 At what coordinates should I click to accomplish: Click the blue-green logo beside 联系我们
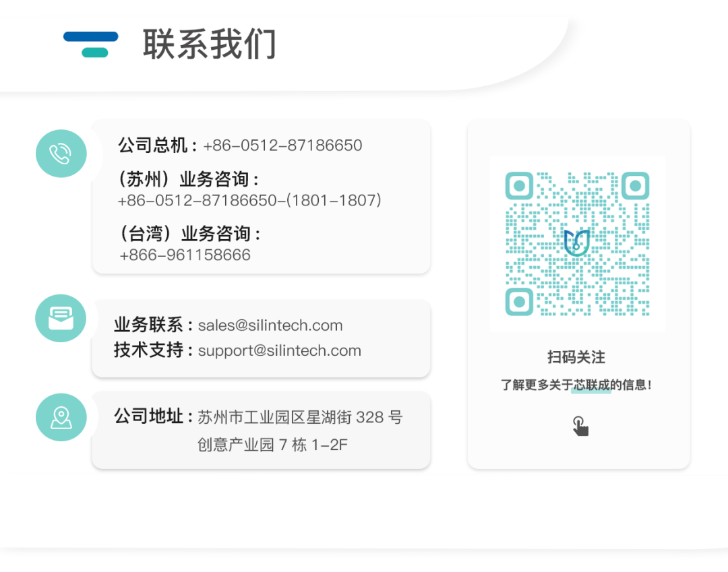click(91, 44)
